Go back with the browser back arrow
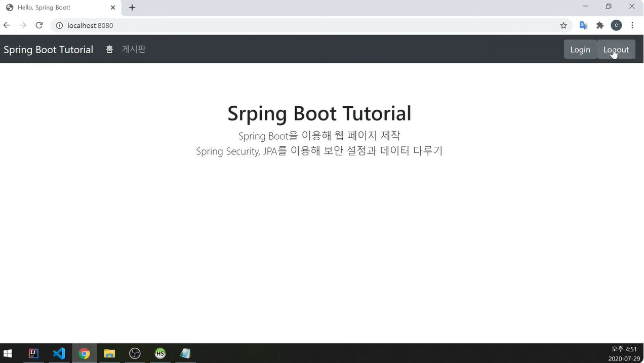This screenshot has height=363, width=644. tap(7, 25)
